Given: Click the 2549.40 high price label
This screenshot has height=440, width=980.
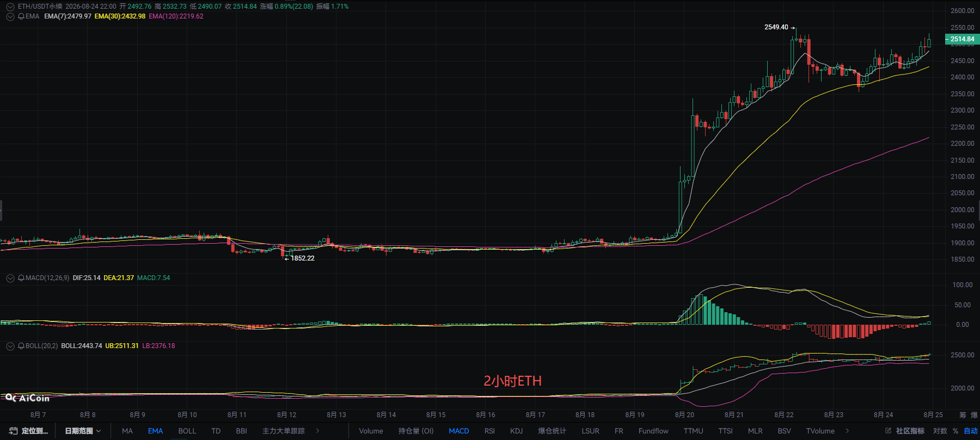Looking at the screenshot, I should click(x=776, y=27).
